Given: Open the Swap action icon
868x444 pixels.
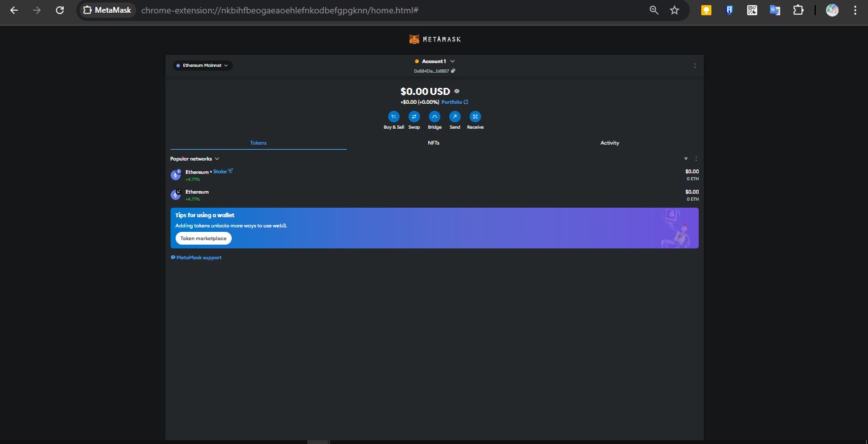Looking at the screenshot, I should click(x=414, y=117).
